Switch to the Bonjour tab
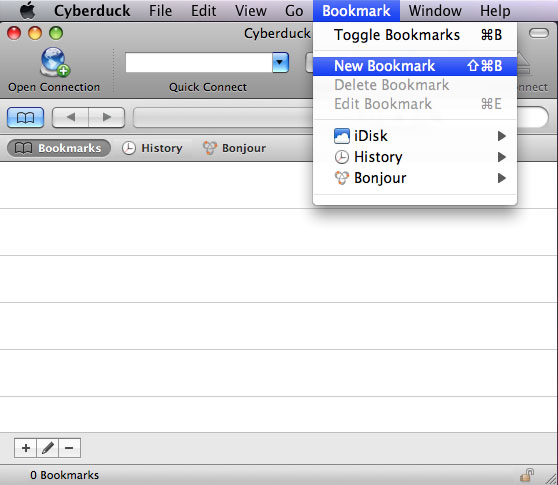558x485 pixels. click(234, 148)
